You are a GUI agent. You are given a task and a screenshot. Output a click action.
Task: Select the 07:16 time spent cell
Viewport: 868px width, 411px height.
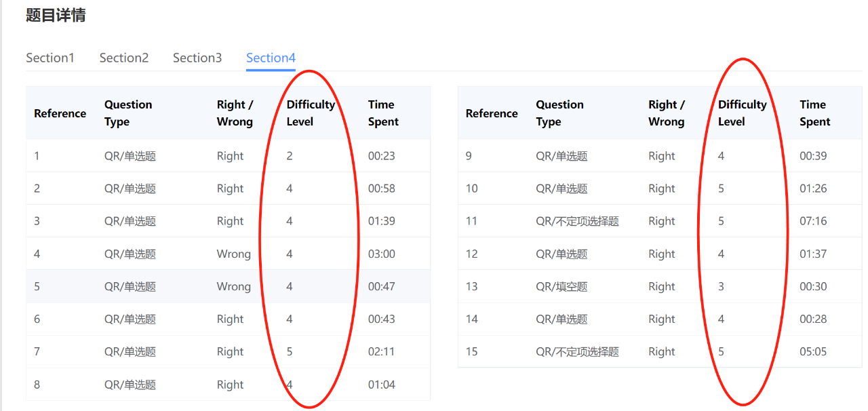coord(813,221)
